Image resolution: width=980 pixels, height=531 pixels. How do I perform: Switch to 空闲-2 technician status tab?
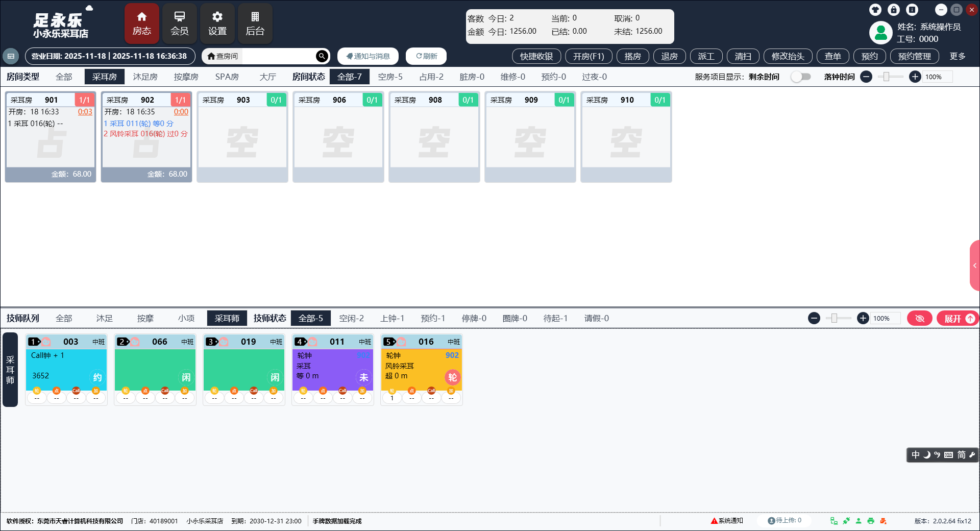click(352, 319)
